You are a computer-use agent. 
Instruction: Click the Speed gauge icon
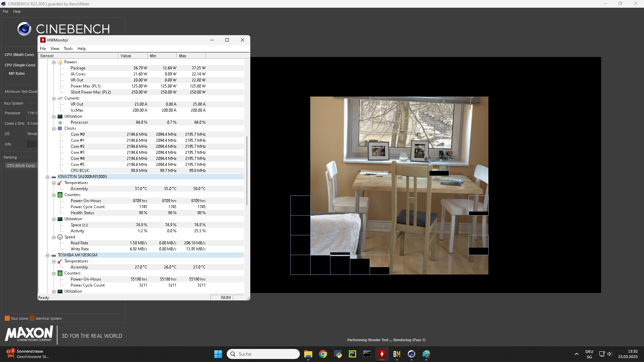pos(60,237)
